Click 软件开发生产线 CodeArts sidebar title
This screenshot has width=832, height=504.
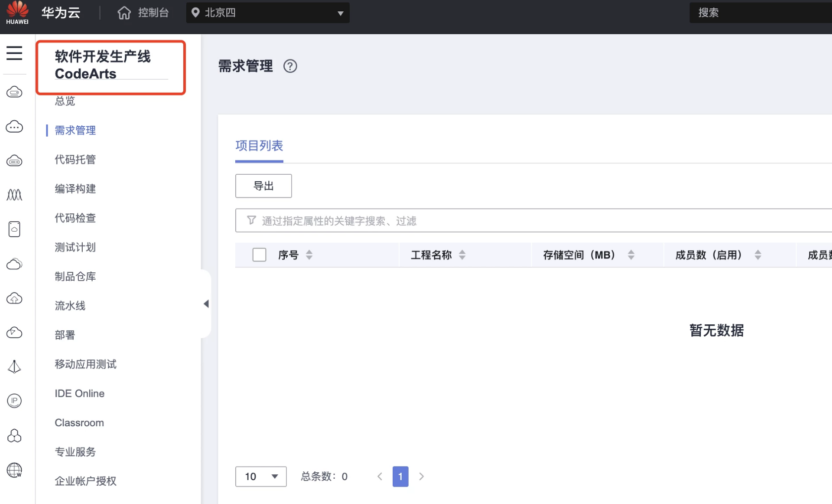(103, 65)
